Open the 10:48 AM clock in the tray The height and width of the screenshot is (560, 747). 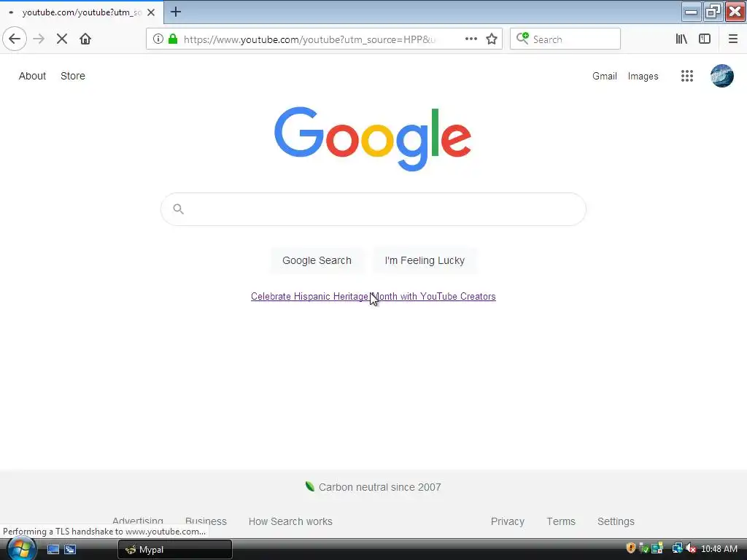pos(719,549)
